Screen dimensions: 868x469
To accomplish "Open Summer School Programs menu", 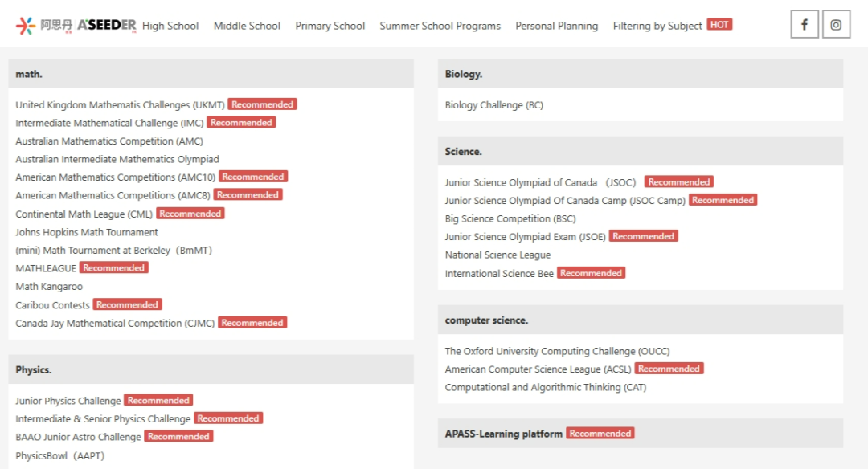I will pyautogui.click(x=440, y=26).
